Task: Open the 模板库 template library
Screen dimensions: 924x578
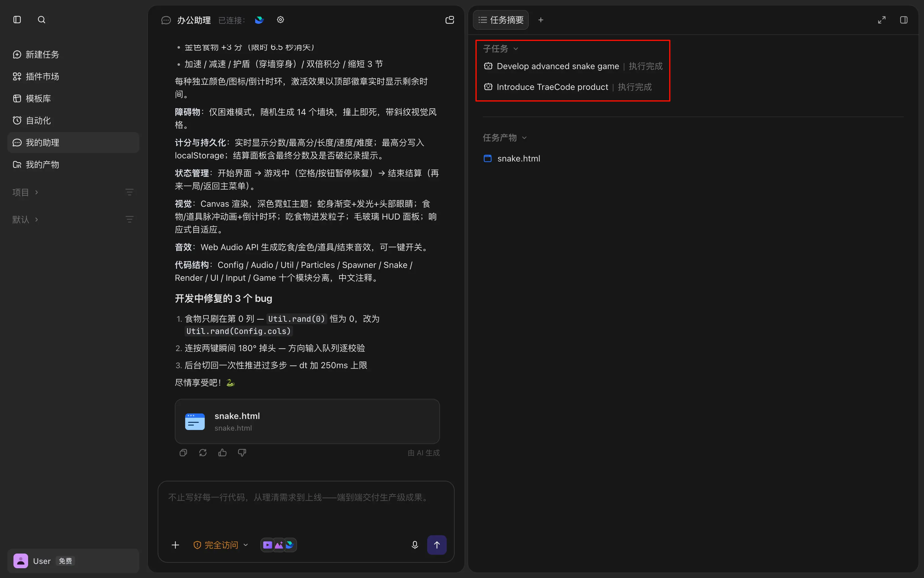Action: pos(73,98)
